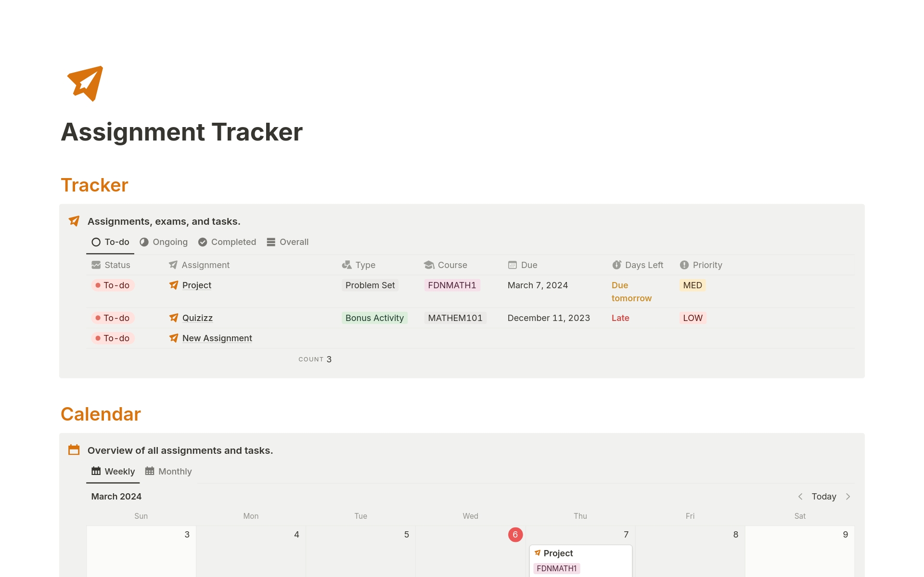Image resolution: width=924 pixels, height=577 pixels.
Task: Click the Assignment Tracker paper plane icon
Action: (84, 83)
